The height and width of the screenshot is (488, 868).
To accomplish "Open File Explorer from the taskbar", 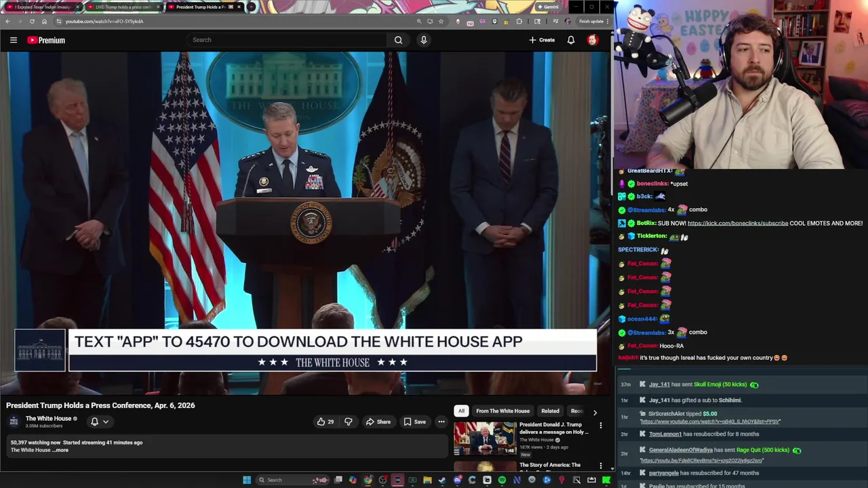I will [x=427, y=480].
